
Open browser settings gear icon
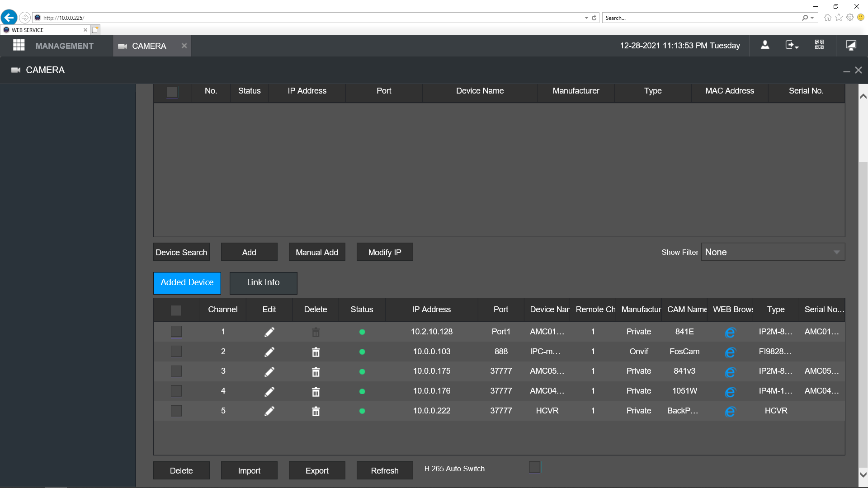[x=850, y=18]
